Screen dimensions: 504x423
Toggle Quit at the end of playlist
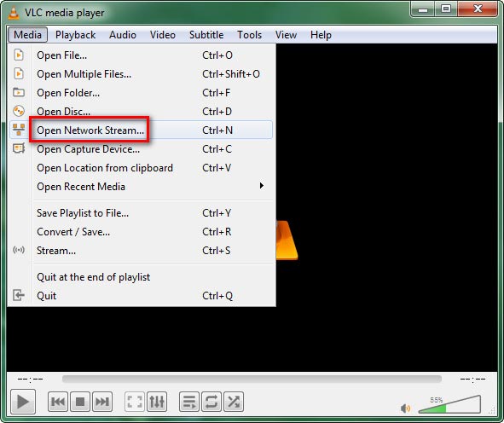tap(142, 277)
